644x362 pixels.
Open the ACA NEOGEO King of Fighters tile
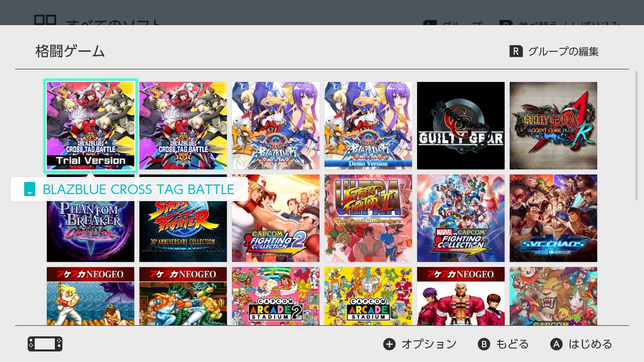pos(461,296)
